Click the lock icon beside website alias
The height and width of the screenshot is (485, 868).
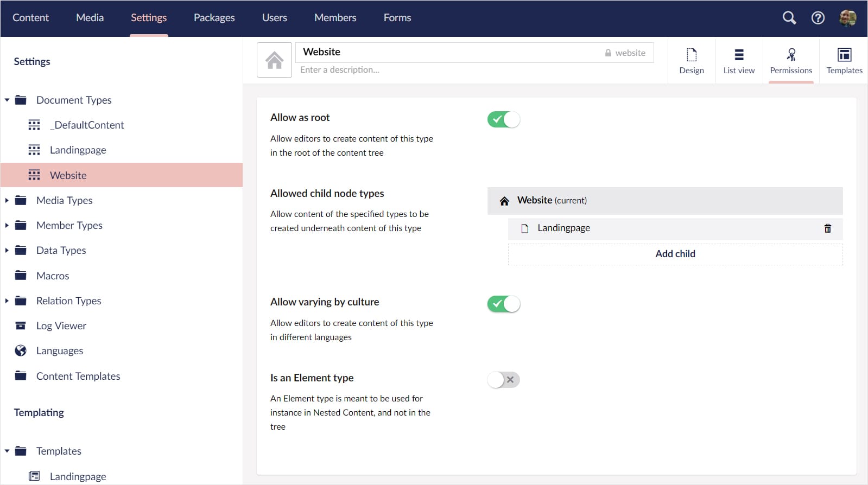[x=608, y=53]
